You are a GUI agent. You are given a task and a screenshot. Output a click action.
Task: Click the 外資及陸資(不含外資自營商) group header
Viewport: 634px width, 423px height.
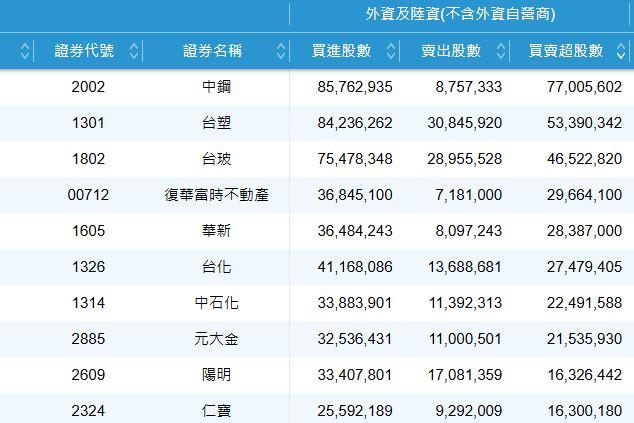[x=460, y=15]
